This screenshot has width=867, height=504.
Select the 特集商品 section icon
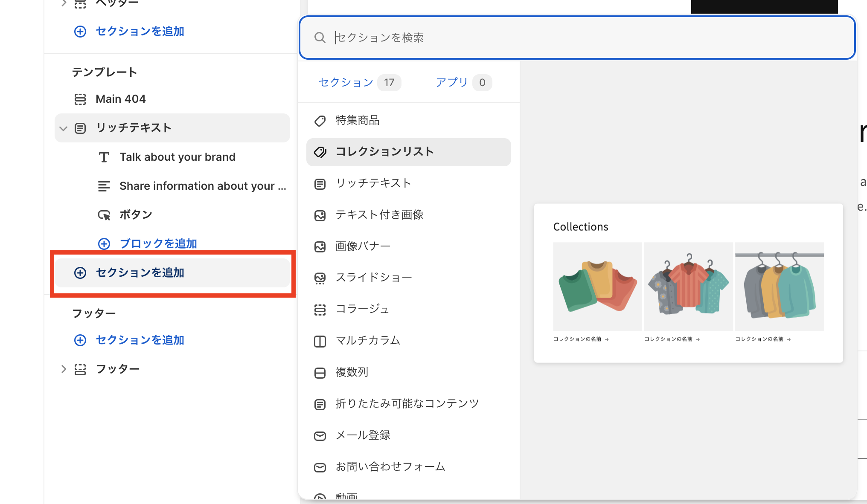320,121
